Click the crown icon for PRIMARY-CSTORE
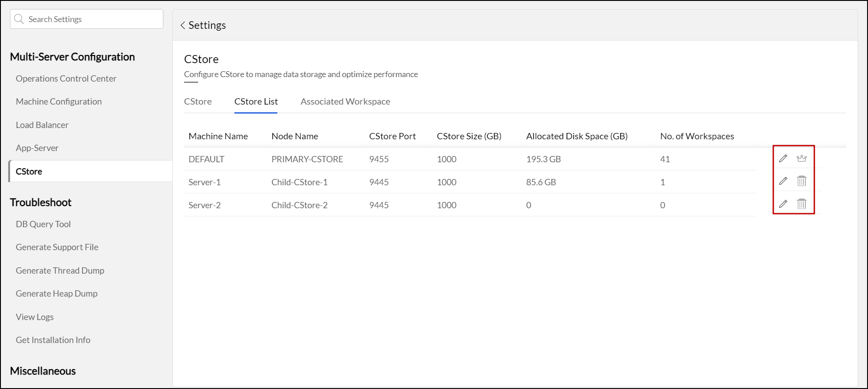Image resolution: width=868 pixels, height=389 pixels. (x=801, y=158)
